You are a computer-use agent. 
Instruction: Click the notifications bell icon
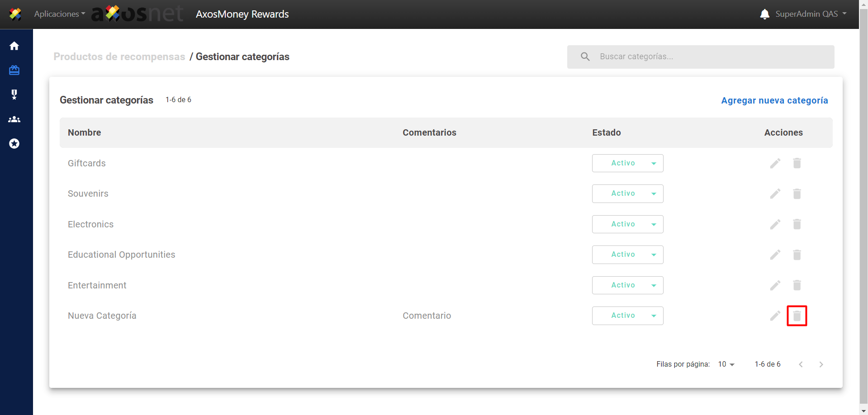coord(764,14)
